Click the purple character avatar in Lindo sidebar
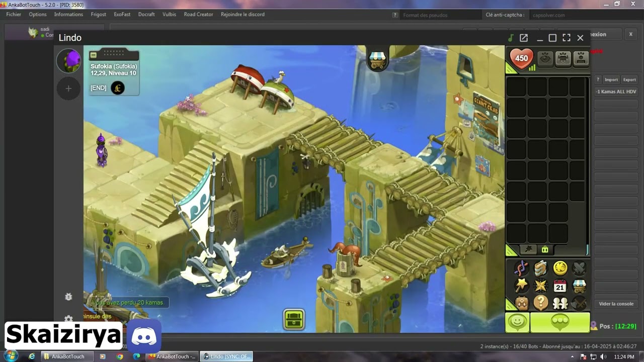This screenshot has height=362, width=644. (x=68, y=61)
